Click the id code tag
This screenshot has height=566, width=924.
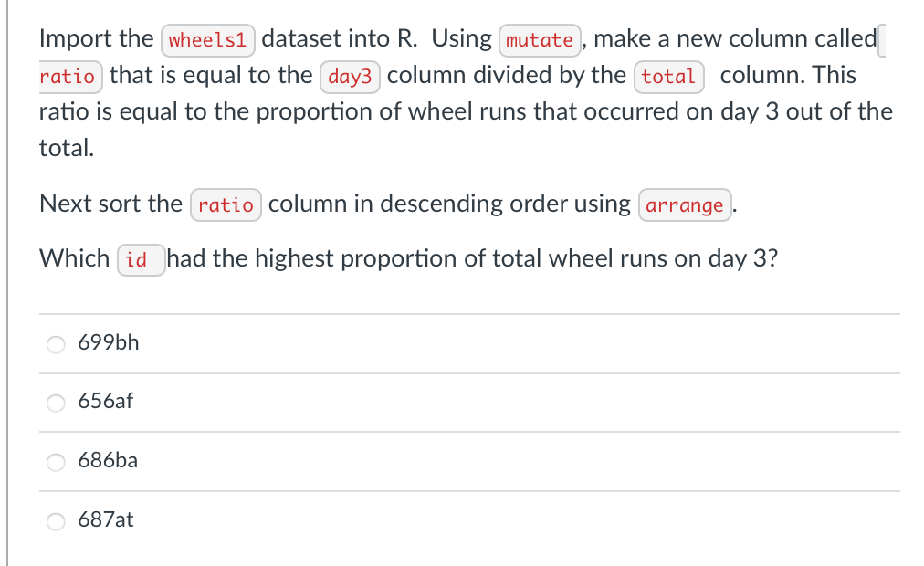coord(140,260)
